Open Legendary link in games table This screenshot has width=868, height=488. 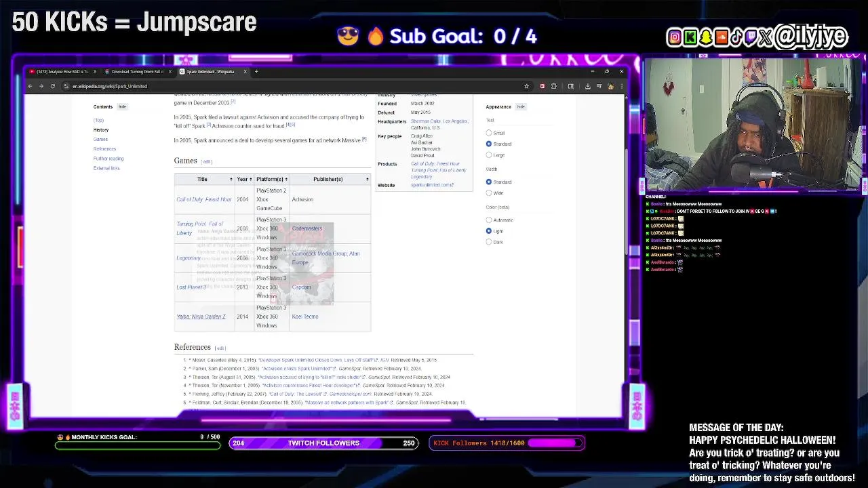pos(189,258)
